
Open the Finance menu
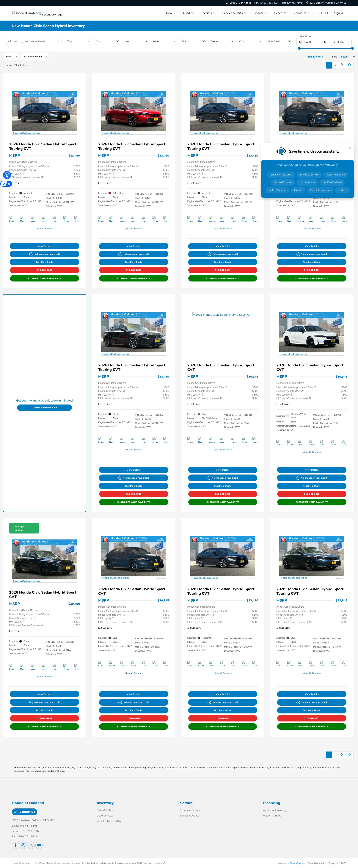[260, 13]
